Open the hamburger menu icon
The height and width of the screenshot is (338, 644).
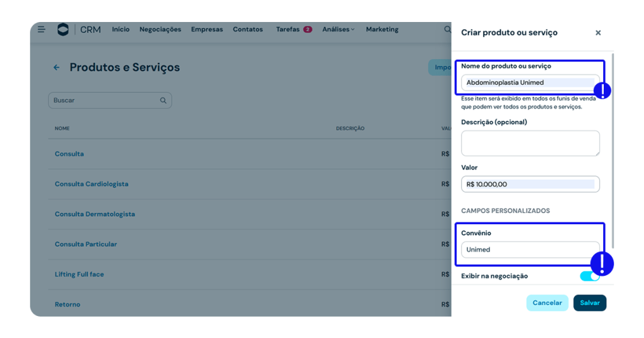[x=42, y=29]
